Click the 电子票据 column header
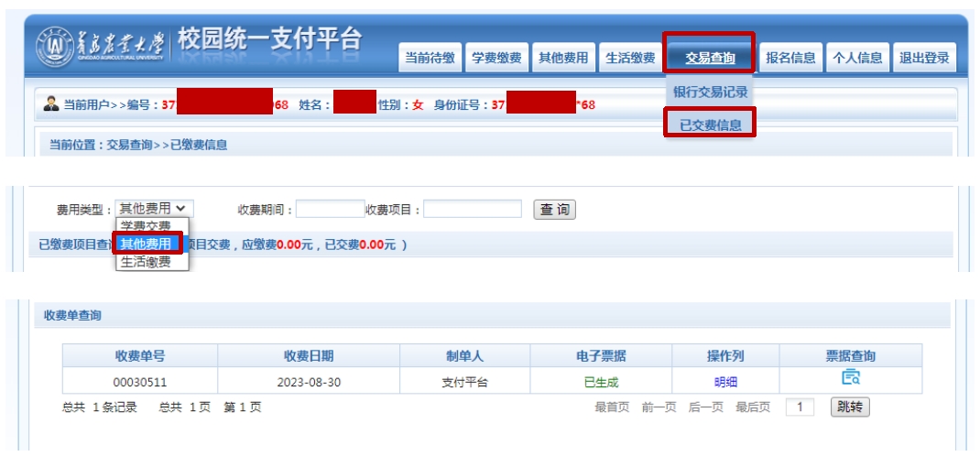This screenshot has height=467, width=980. pyautogui.click(x=601, y=355)
